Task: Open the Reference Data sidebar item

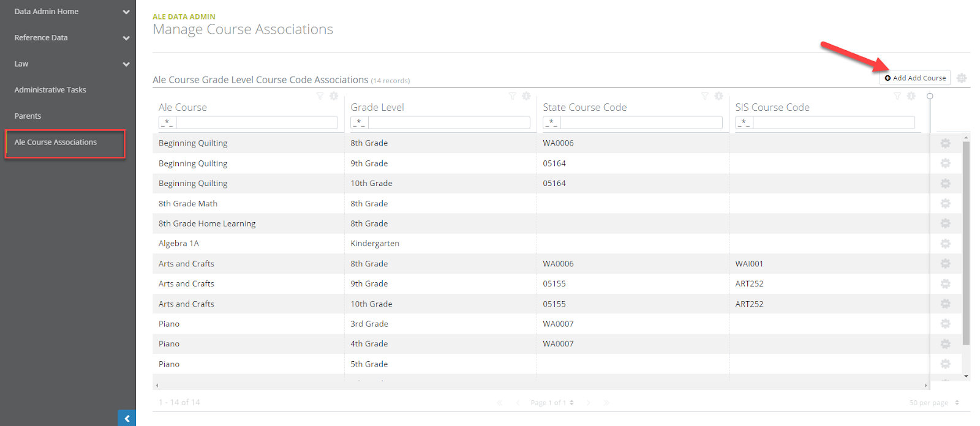Action: pyautogui.click(x=41, y=38)
